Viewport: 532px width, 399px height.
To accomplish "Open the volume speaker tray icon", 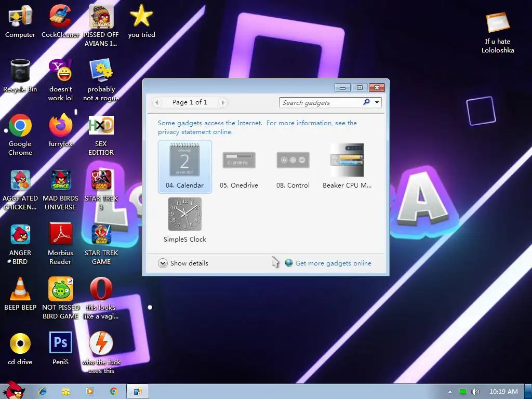I will [x=475, y=392].
